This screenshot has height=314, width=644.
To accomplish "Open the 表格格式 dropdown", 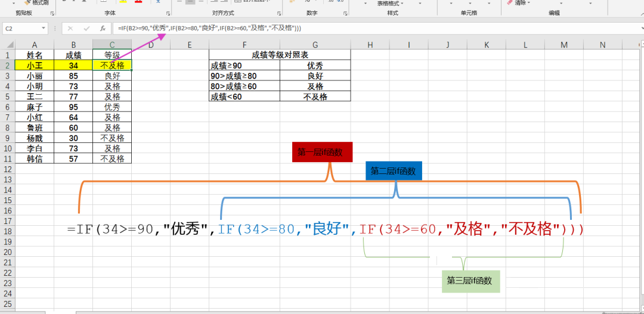I will [390, 4].
